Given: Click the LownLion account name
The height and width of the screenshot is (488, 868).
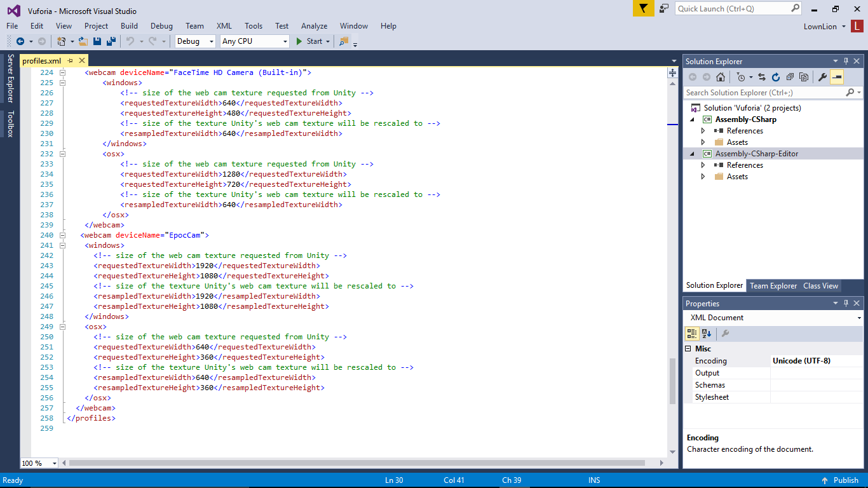Looking at the screenshot, I should [x=820, y=27].
